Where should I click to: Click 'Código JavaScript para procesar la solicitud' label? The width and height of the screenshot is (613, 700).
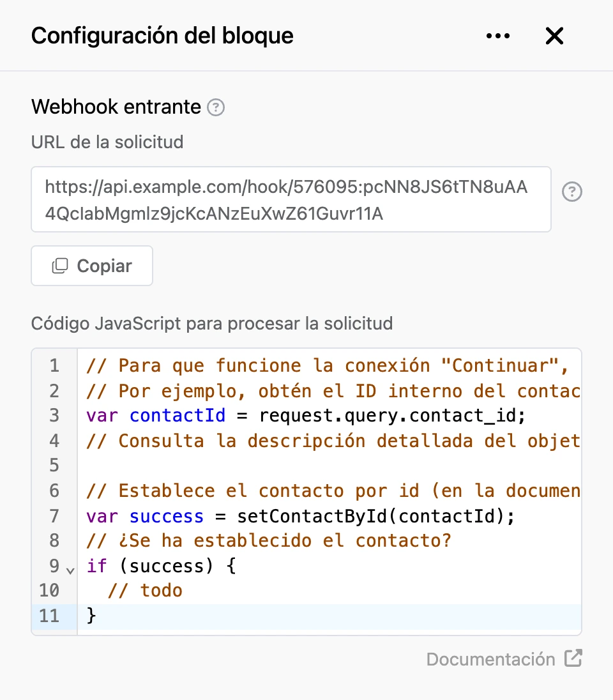212,323
